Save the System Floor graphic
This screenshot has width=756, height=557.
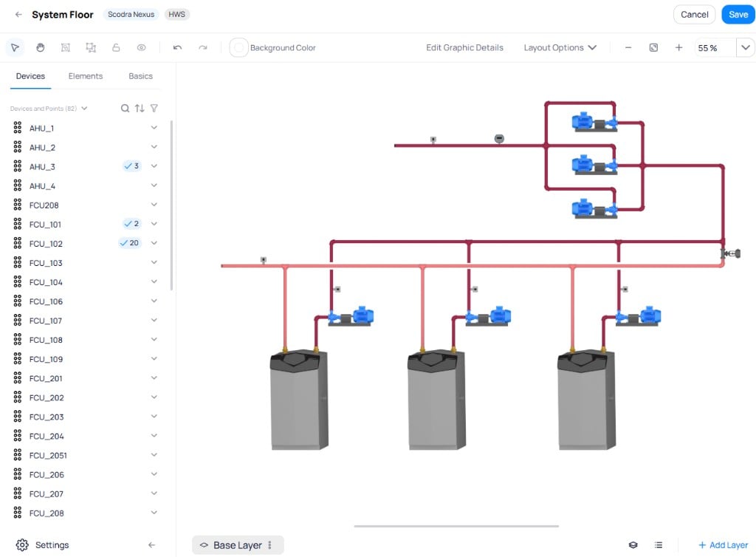tap(738, 15)
